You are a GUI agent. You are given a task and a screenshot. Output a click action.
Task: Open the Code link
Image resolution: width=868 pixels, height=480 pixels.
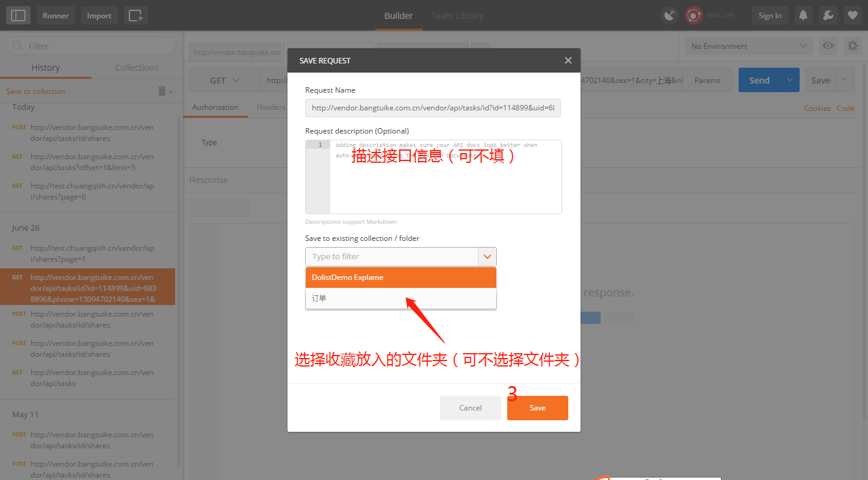pos(845,108)
